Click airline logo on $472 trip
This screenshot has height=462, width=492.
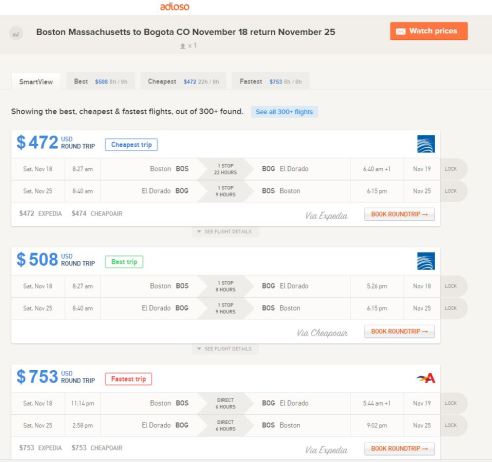pos(426,144)
